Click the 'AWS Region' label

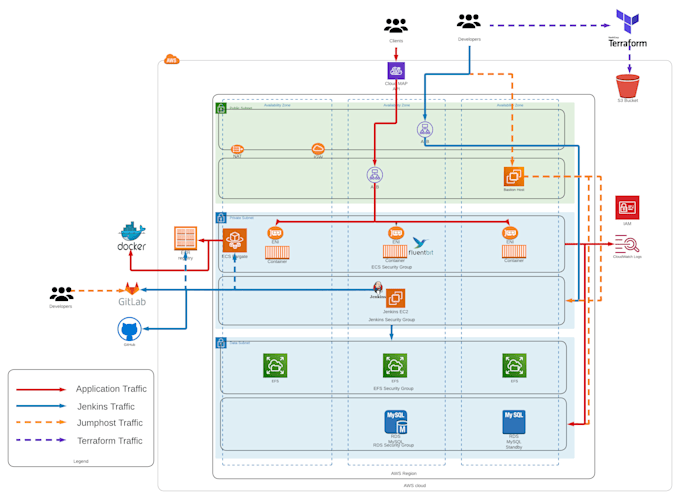tap(404, 473)
